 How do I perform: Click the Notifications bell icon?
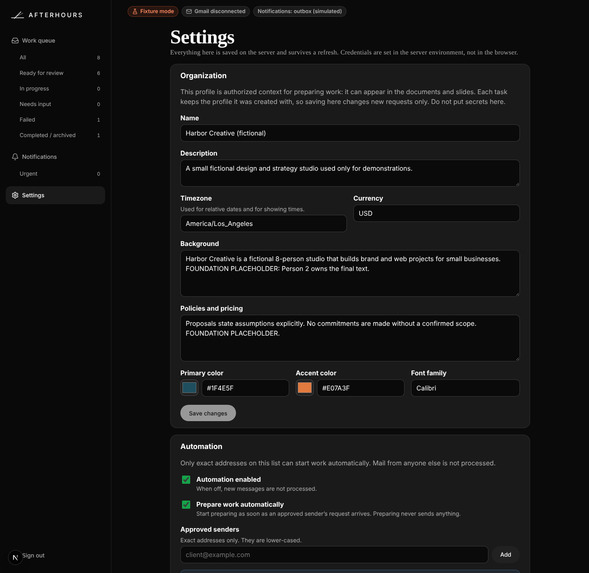(x=15, y=157)
